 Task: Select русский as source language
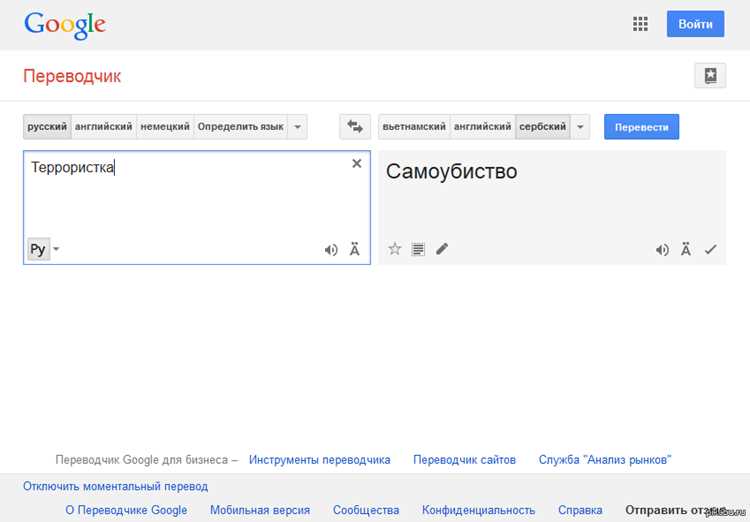47,127
